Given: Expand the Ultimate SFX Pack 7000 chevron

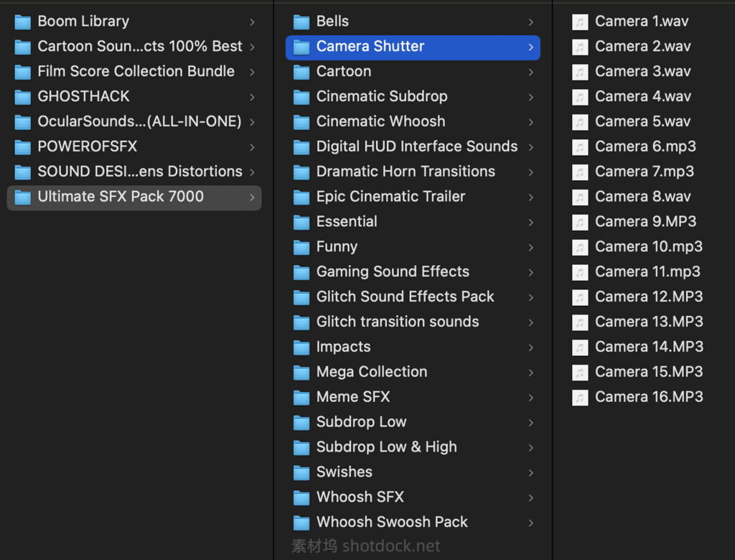Looking at the screenshot, I should [x=252, y=196].
